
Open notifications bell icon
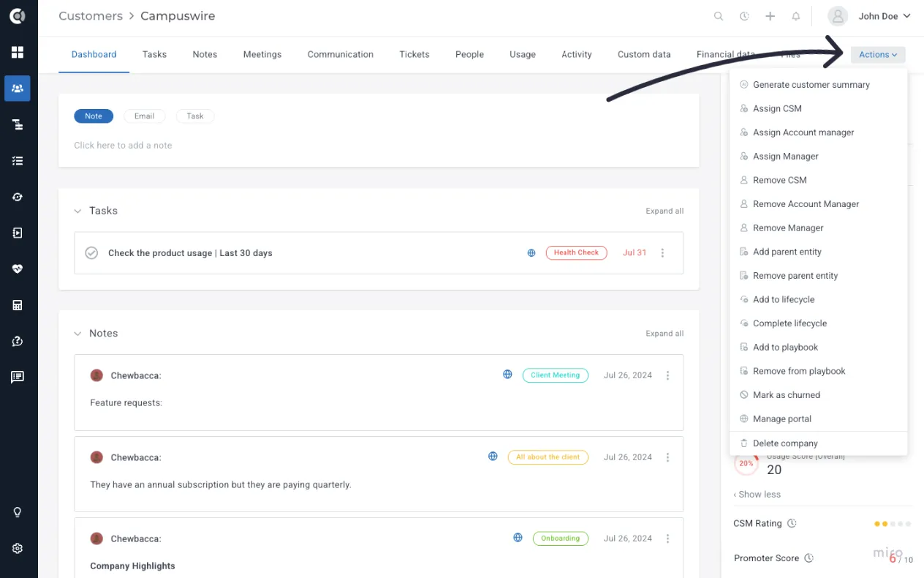pos(795,16)
